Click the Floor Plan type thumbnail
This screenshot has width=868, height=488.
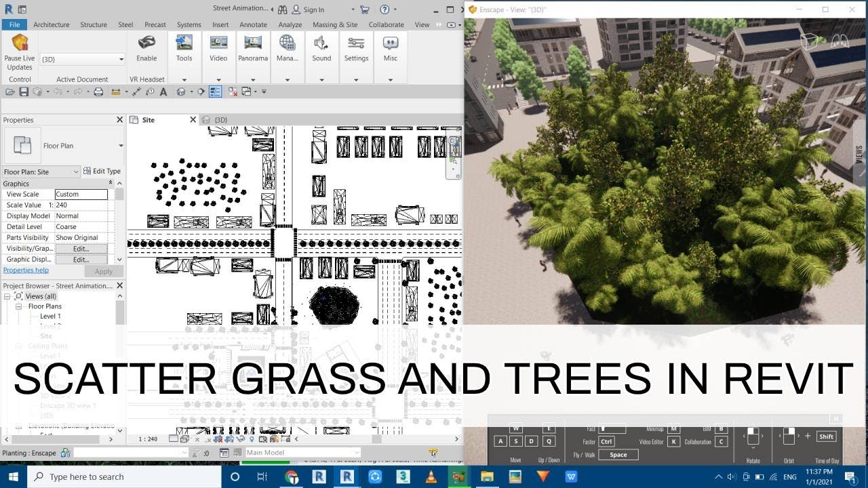[22, 145]
